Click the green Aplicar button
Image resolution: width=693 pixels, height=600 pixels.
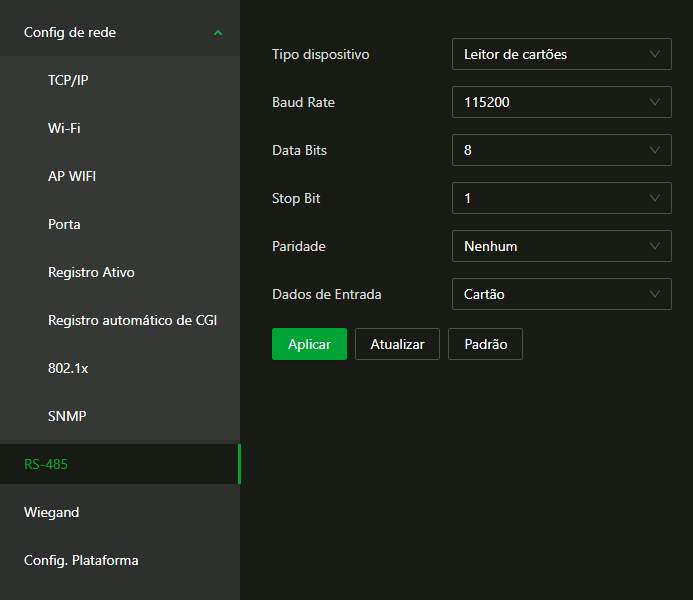coord(309,344)
